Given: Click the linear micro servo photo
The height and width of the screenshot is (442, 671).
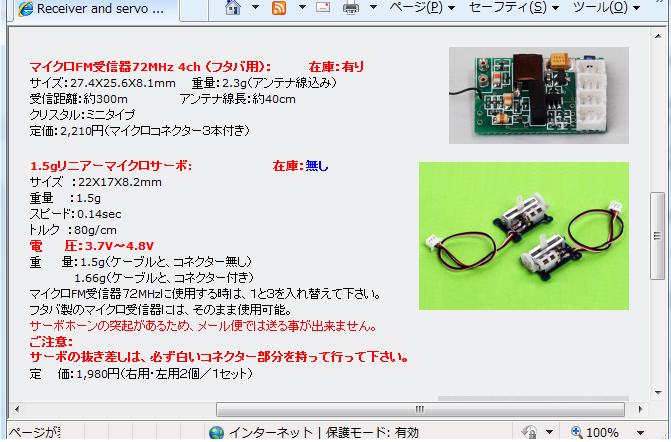Looking at the screenshot, I should tap(524, 236).
